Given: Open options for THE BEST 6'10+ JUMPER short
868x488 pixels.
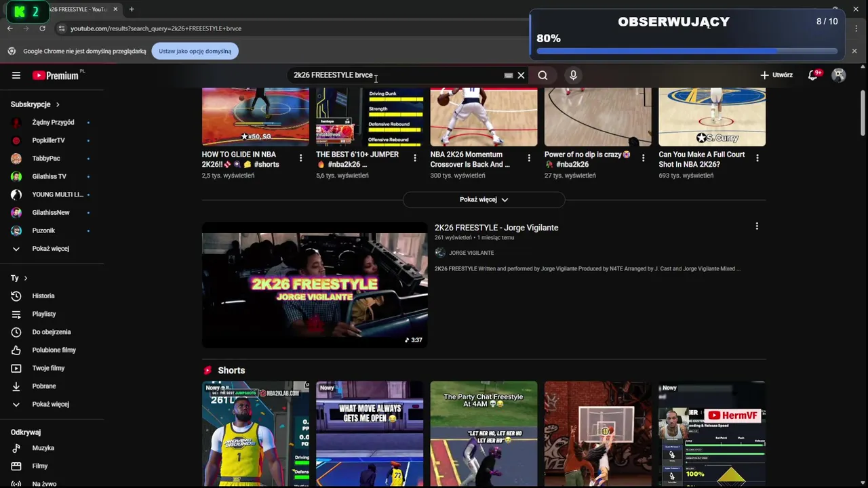Looking at the screenshot, I should pos(415,158).
